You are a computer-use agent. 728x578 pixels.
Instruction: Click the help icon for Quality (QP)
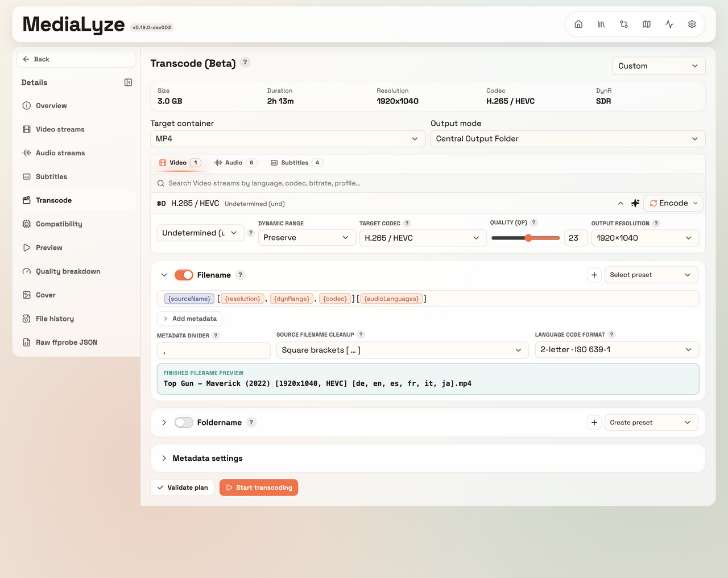[x=534, y=222]
